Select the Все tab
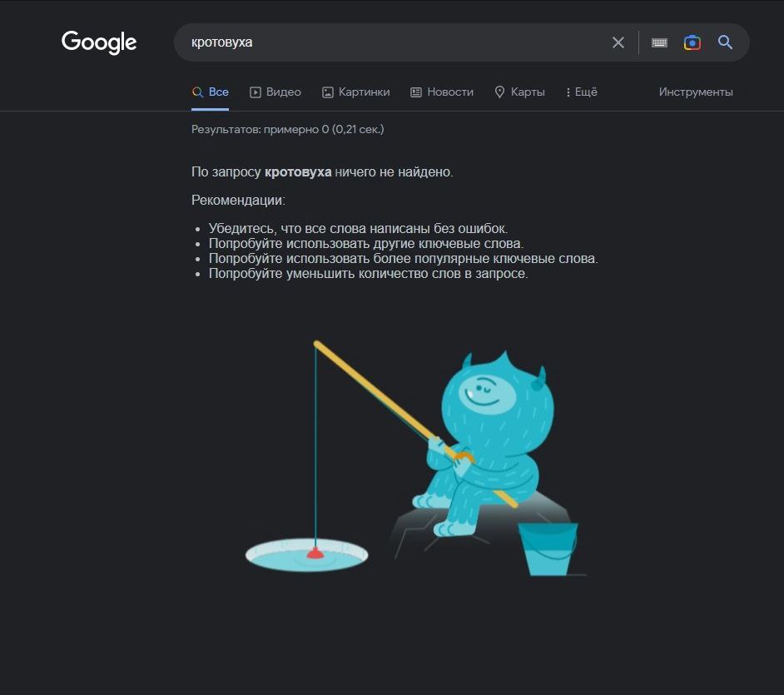This screenshot has width=784, height=695. 210,92
